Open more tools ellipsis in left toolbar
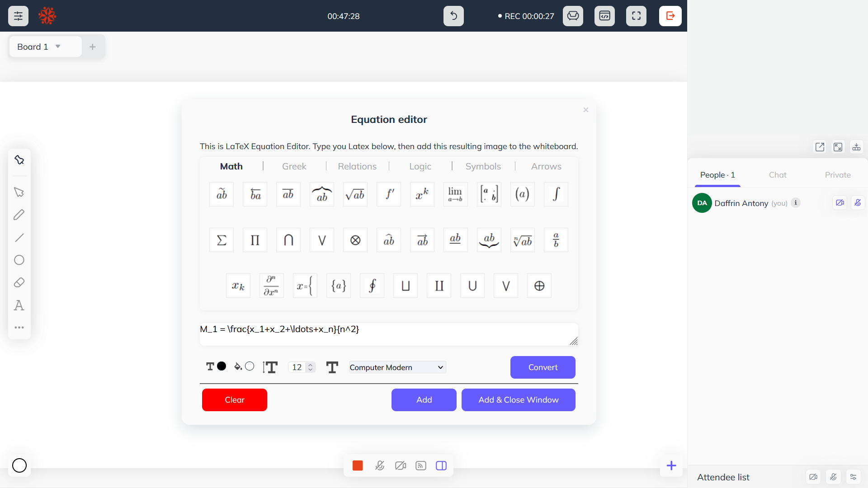The image size is (868, 488). click(x=19, y=328)
